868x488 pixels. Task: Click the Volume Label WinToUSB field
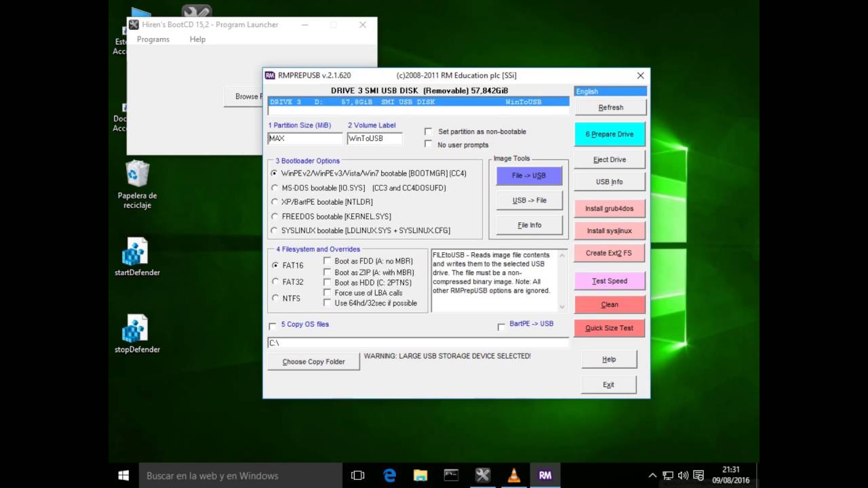[374, 138]
